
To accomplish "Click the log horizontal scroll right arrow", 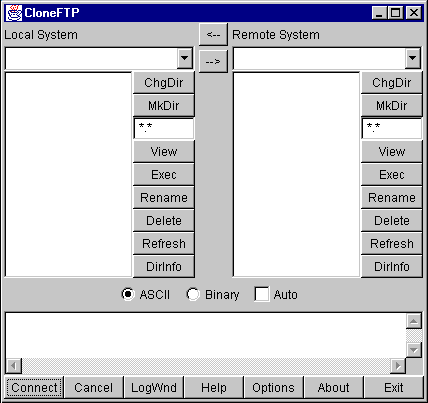I will [398, 366].
